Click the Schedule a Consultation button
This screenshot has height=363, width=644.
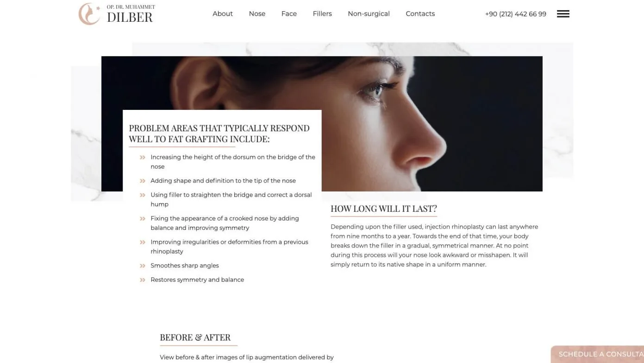(598, 354)
